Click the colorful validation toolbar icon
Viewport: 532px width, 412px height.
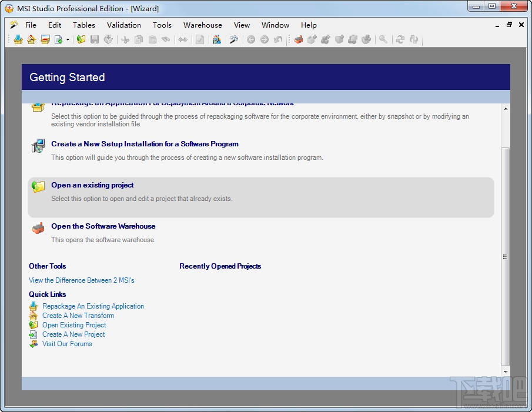[x=217, y=40]
